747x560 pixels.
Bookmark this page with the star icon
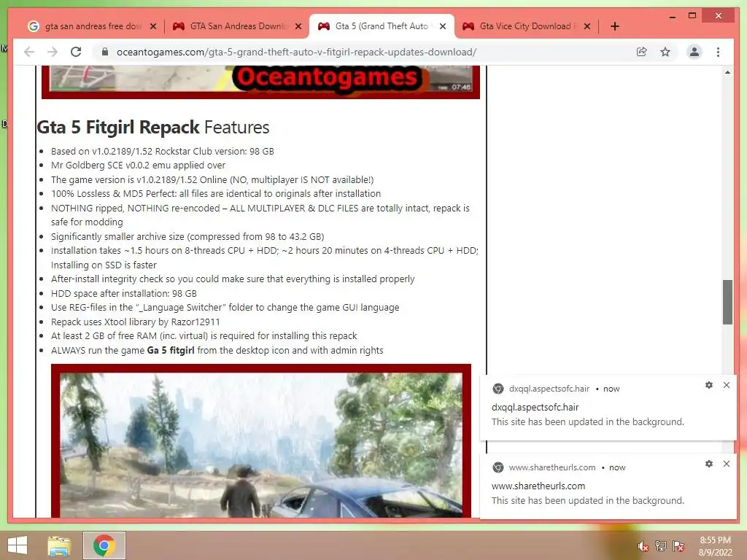[x=665, y=52]
